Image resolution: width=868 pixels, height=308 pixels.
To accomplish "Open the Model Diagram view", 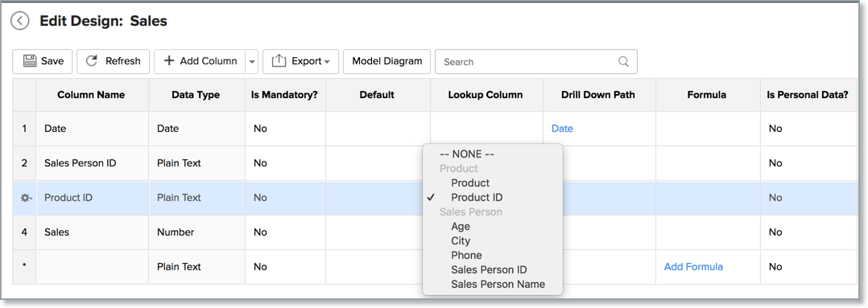I will 387,61.
